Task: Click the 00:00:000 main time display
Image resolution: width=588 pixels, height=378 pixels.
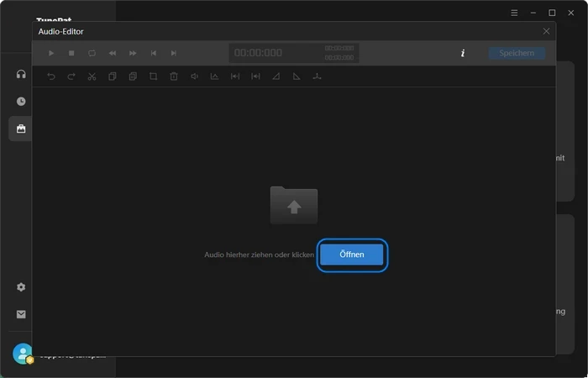Action: pyautogui.click(x=258, y=53)
